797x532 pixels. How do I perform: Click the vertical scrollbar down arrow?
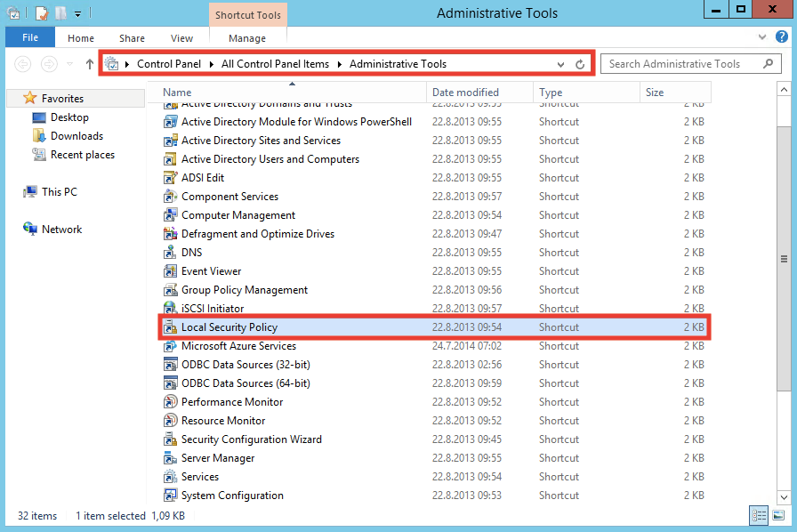coord(784,497)
